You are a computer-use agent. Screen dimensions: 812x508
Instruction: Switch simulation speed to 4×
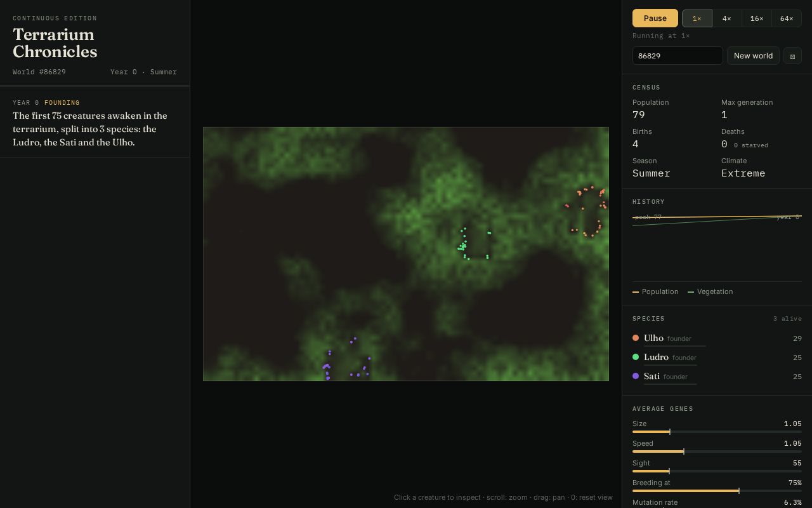[x=727, y=18]
